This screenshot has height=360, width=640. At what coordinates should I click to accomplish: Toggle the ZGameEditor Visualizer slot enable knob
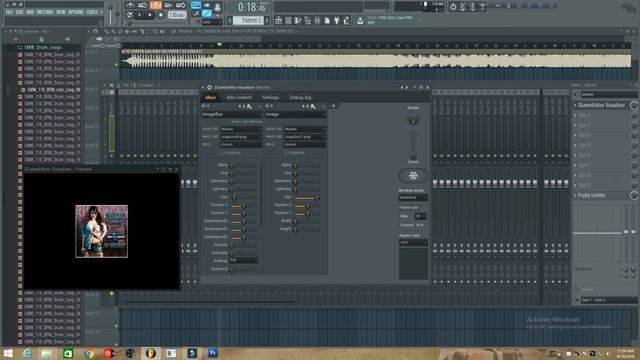(634, 105)
